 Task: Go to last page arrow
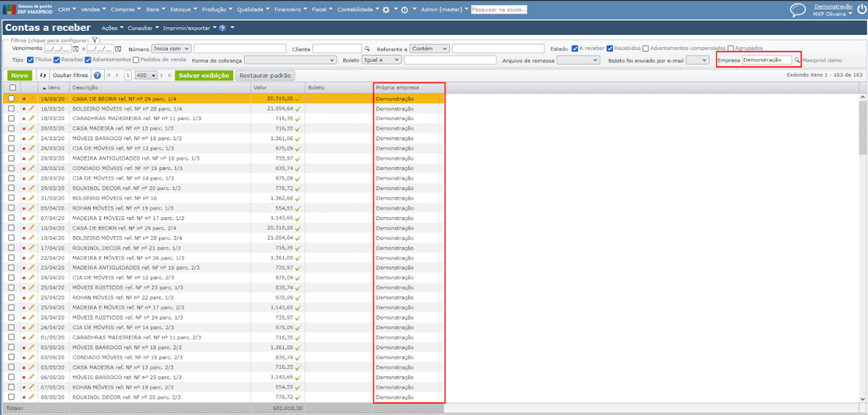169,76
